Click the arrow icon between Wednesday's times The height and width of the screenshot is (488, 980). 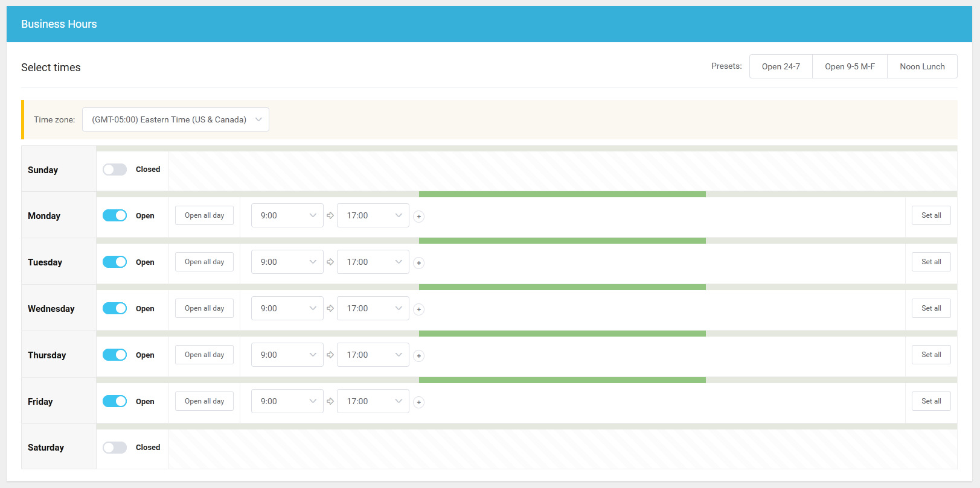pos(330,308)
